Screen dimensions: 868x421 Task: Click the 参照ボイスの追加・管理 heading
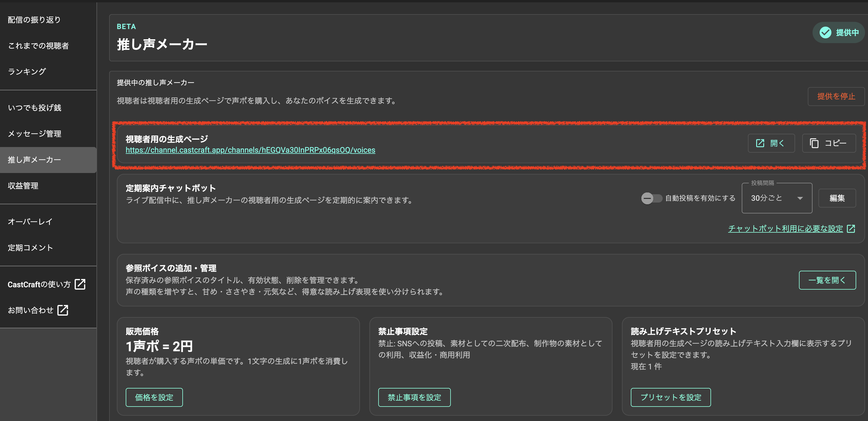171,268
